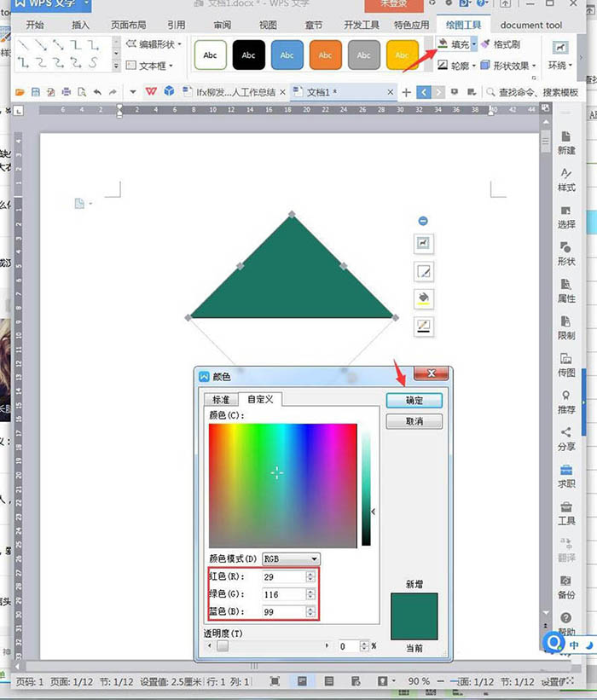Click the Save icon in quick toolbar
597x700 pixels.
click(35, 92)
